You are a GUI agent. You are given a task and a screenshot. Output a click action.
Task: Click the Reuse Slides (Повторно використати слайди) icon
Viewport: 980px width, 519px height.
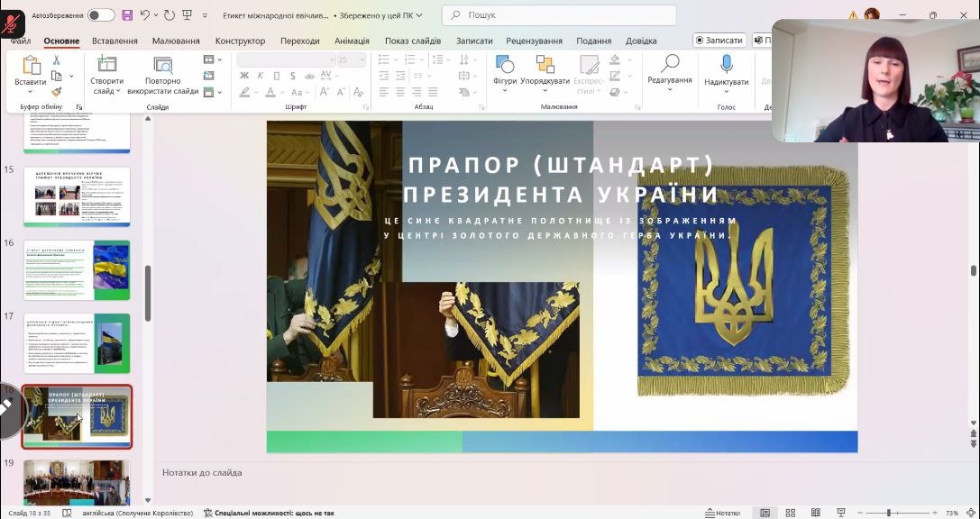point(163,66)
